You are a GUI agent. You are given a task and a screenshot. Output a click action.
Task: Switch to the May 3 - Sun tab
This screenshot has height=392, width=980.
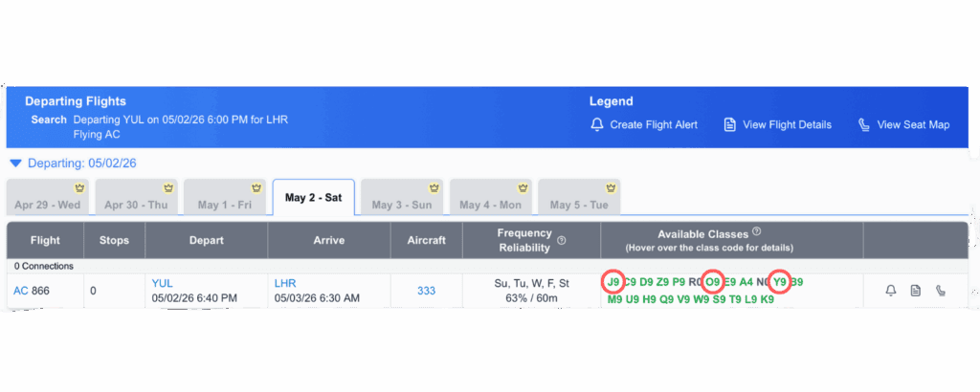coord(399,205)
